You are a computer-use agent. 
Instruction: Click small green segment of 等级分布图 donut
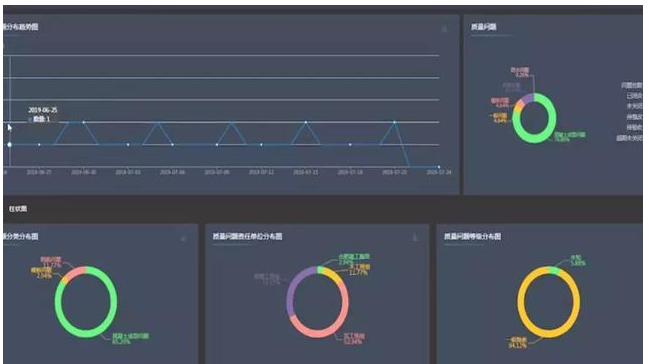pyautogui.click(x=553, y=271)
